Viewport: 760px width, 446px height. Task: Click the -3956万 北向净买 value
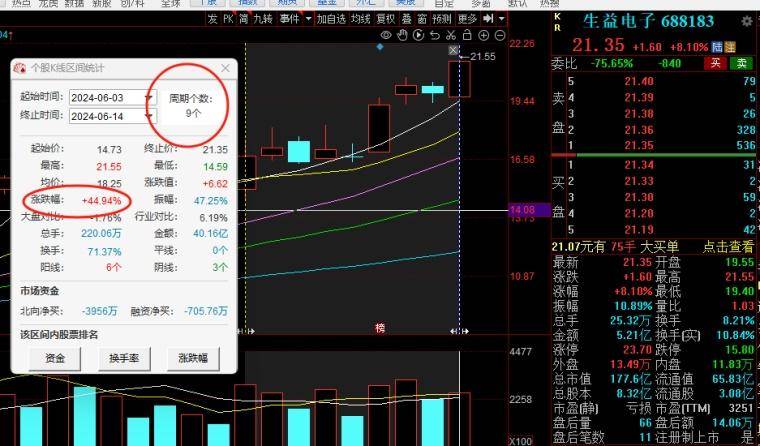pos(99,311)
